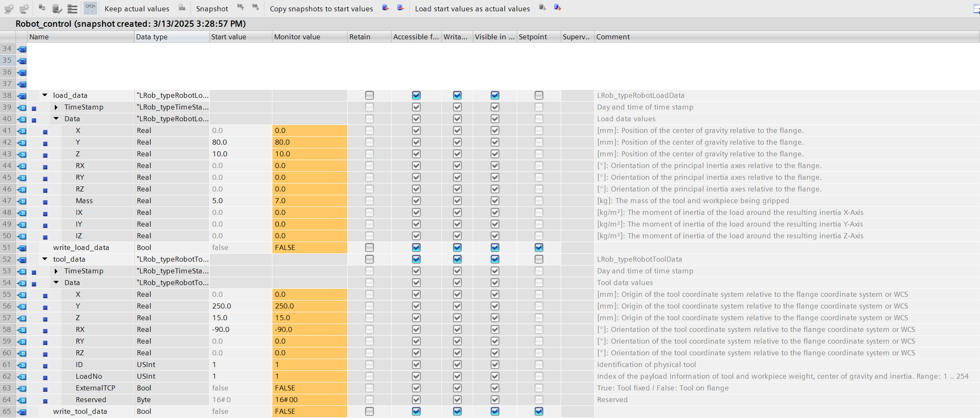The height and width of the screenshot is (418, 980).
Task: Toggle Setpoint checkbox for write_load_data
Action: (539, 247)
